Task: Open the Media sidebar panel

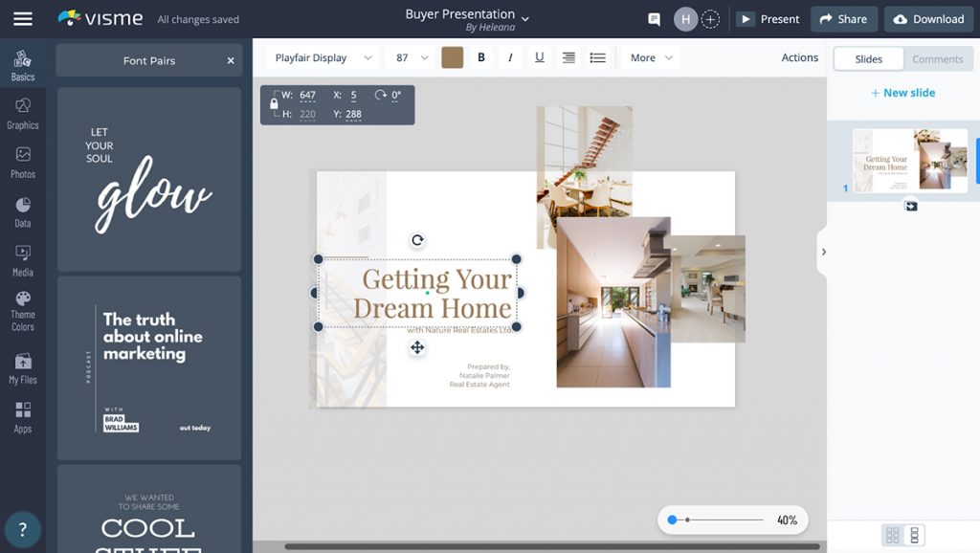Action: [x=23, y=259]
